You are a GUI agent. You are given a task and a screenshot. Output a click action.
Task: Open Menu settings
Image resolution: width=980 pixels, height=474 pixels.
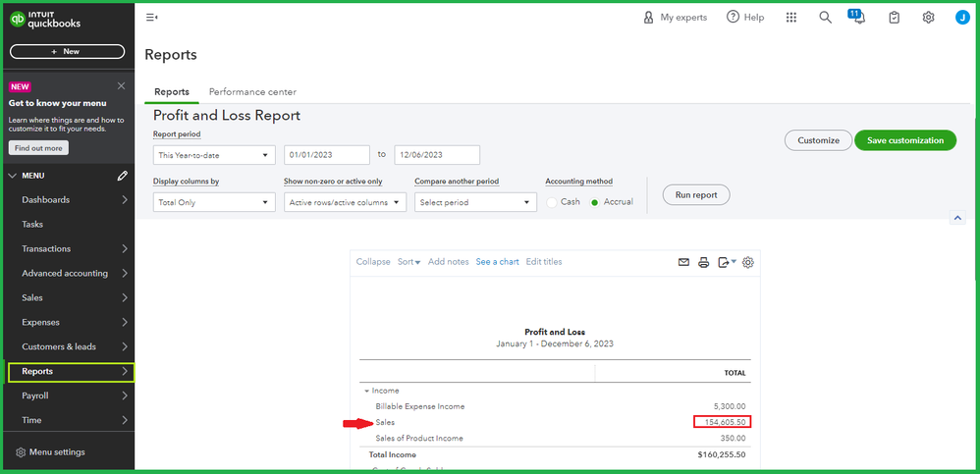click(x=50, y=452)
